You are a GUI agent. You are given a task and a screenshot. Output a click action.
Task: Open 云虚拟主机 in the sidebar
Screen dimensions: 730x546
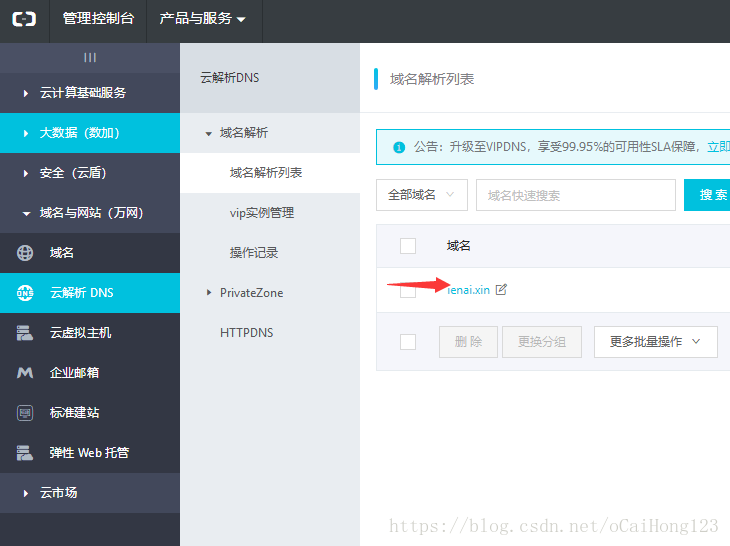pyautogui.click(x=90, y=333)
